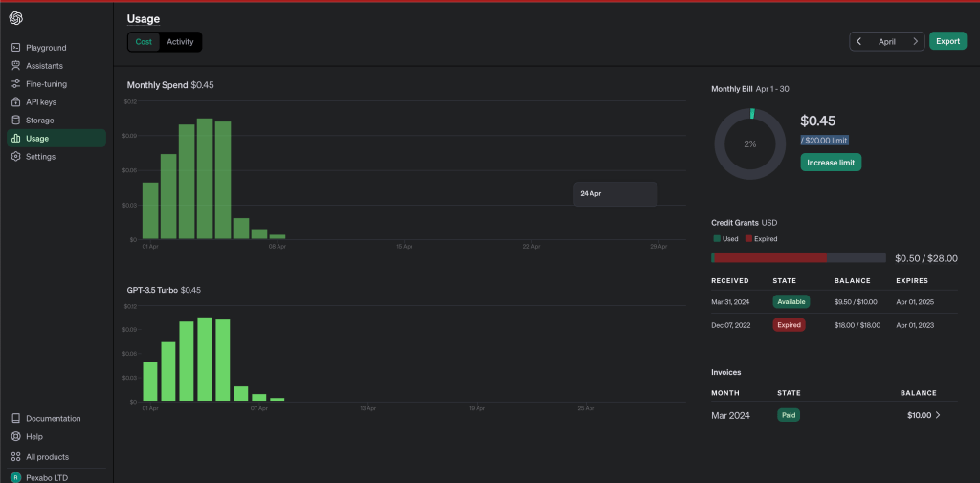Open Pexabo LTD account menu

click(47, 478)
